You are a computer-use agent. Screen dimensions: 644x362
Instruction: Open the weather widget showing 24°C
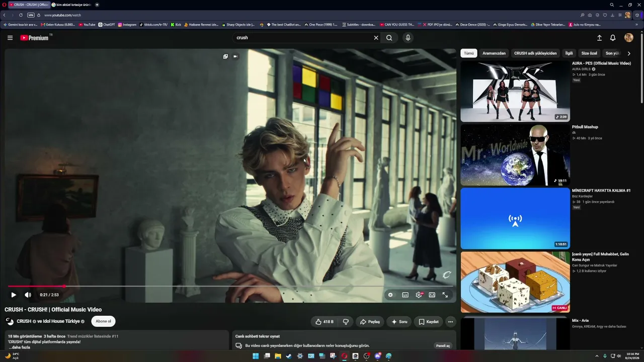click(x=12, y=356)
